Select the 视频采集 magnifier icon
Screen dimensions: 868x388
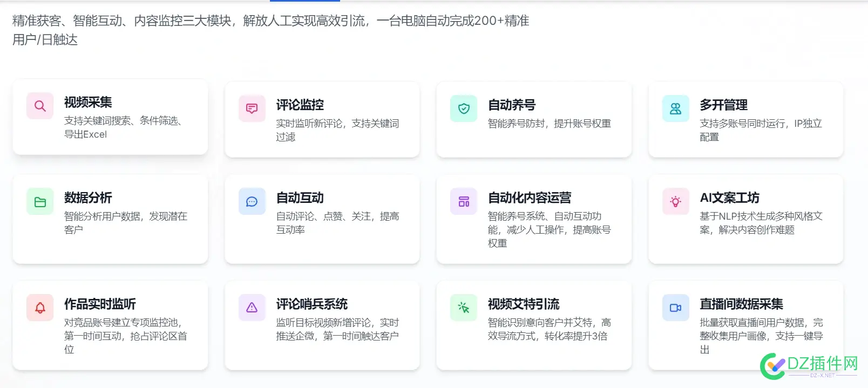pyautogui.click(x=39, y=106)
